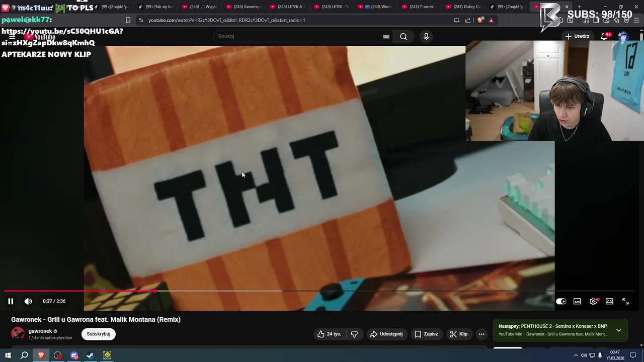Viewport: 644px width, 362px height.
Task: Open the three-dot more actions menu
Action: tap(481, 334)
